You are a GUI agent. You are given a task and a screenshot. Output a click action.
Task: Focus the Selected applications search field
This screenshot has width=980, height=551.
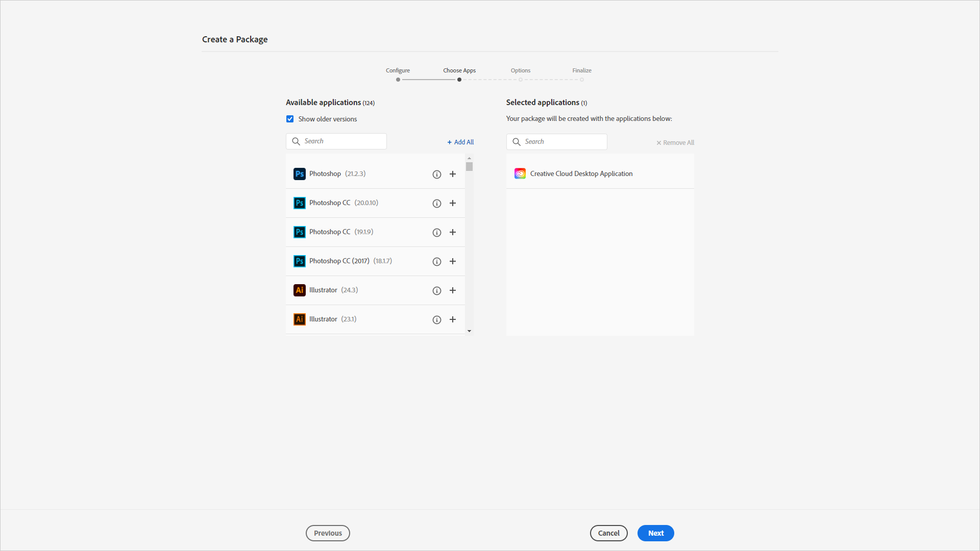click(557, 142)
